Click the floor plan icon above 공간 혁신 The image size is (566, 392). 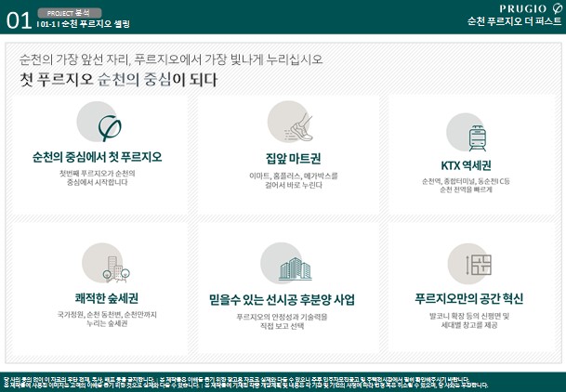pyautogui.click(x=479, y=265)
